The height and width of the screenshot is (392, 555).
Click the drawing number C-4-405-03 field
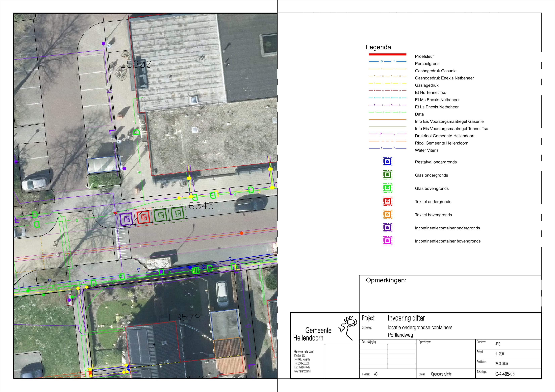tap(505, 374)
